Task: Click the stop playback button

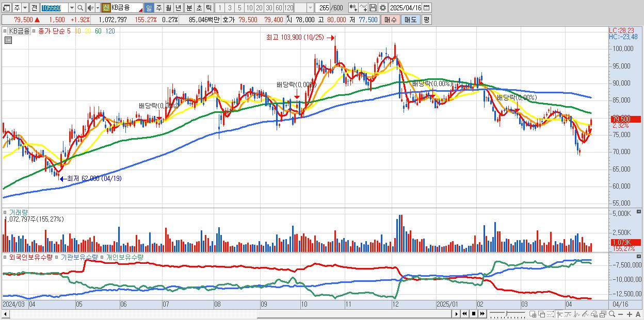Action: pyautogui.click(x=473, y=314)
